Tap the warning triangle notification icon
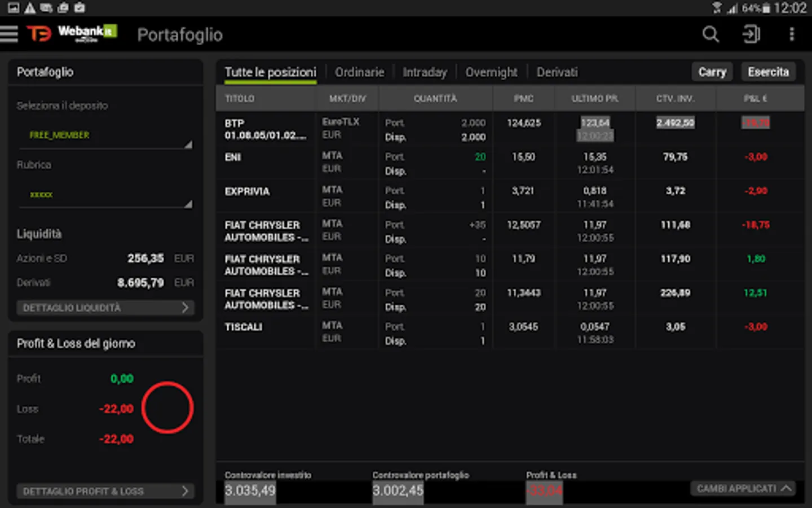The image size is (812, 508). tap(30, 8)
